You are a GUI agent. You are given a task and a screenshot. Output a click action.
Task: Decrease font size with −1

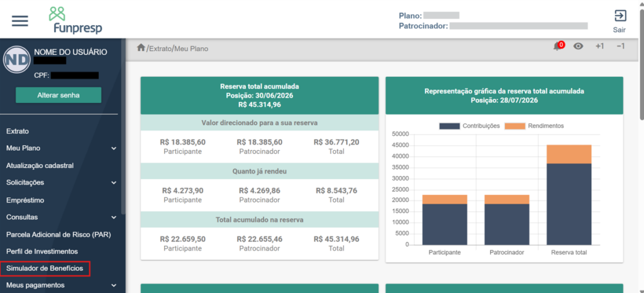(x=621, y=47)
